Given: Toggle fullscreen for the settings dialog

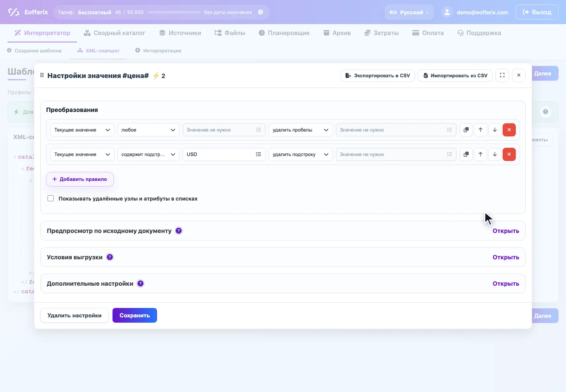Looking at the screenshot, I should tap(502, 75).
